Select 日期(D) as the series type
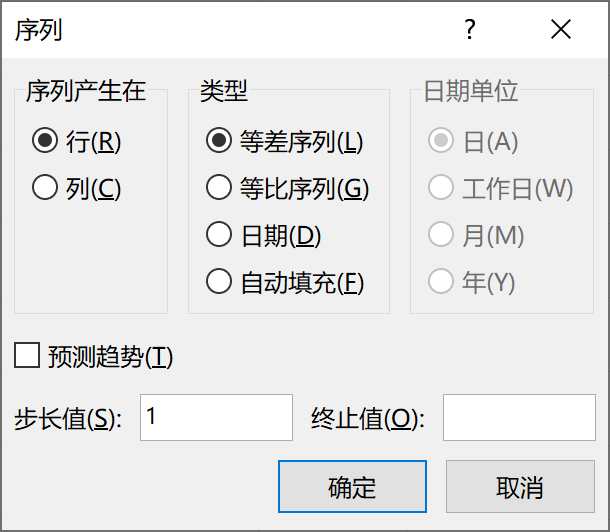610x532 pixels. pos(218,236)
